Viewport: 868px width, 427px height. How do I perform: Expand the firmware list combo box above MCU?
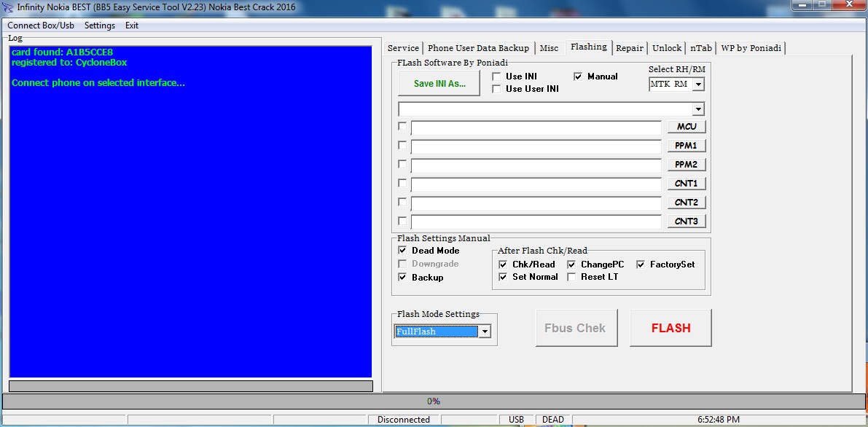coord(698,109)
